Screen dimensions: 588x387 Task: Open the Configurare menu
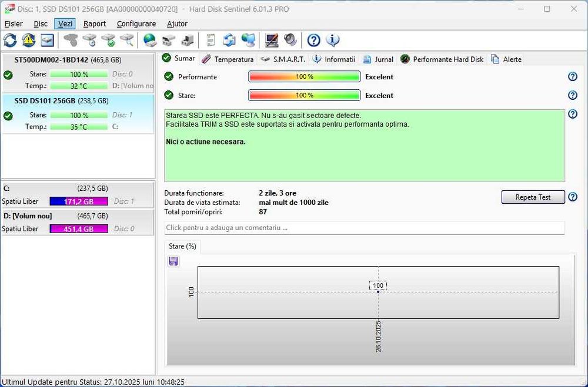[136, 23]
